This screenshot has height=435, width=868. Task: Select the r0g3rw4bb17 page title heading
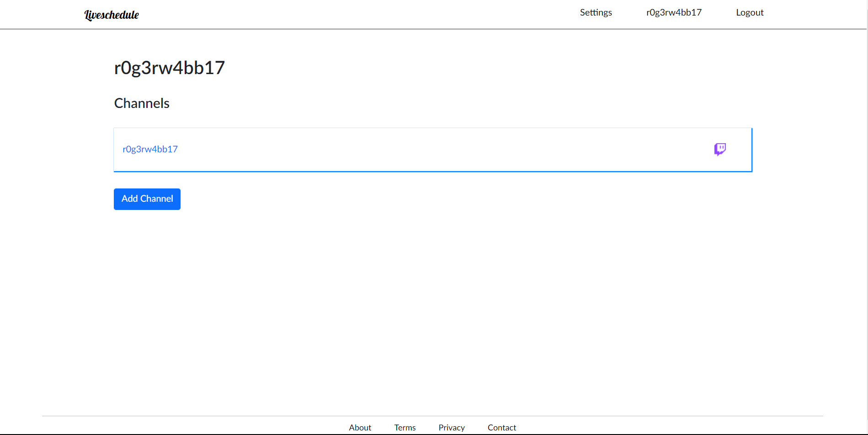[x=170, y=68]
